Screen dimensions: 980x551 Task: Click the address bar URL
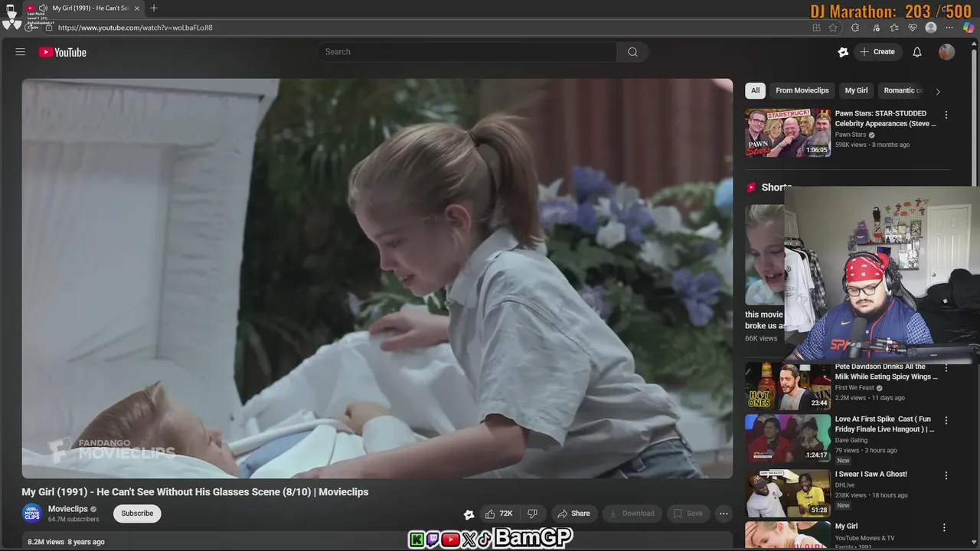coord(136,28)
